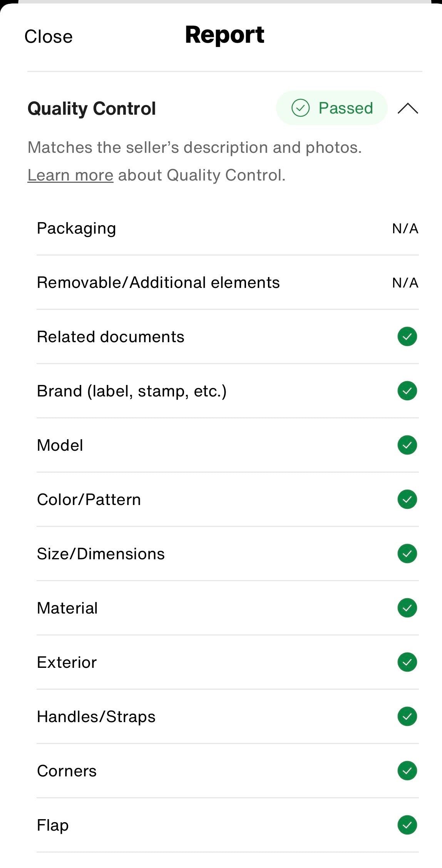Tap Removable/Additional elements row label
The height and width of the screenshot is (868, 442).
point(158,283)
